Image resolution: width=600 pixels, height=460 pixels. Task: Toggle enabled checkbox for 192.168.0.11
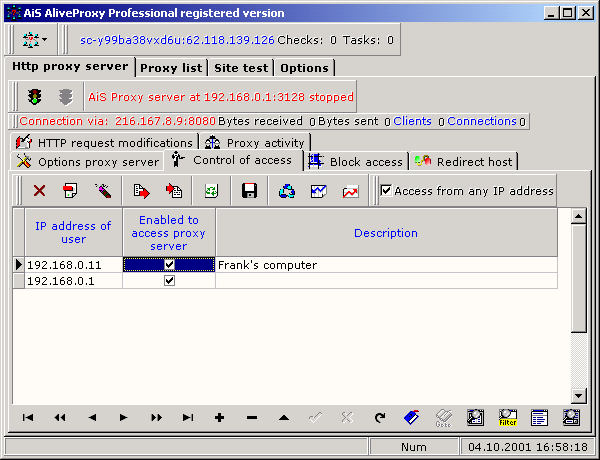(169, 264)
